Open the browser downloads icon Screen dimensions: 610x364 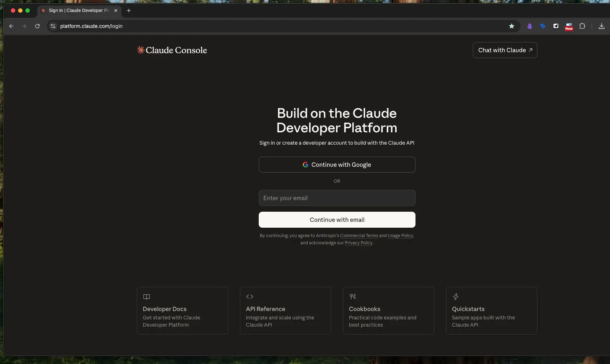[601, 26]
